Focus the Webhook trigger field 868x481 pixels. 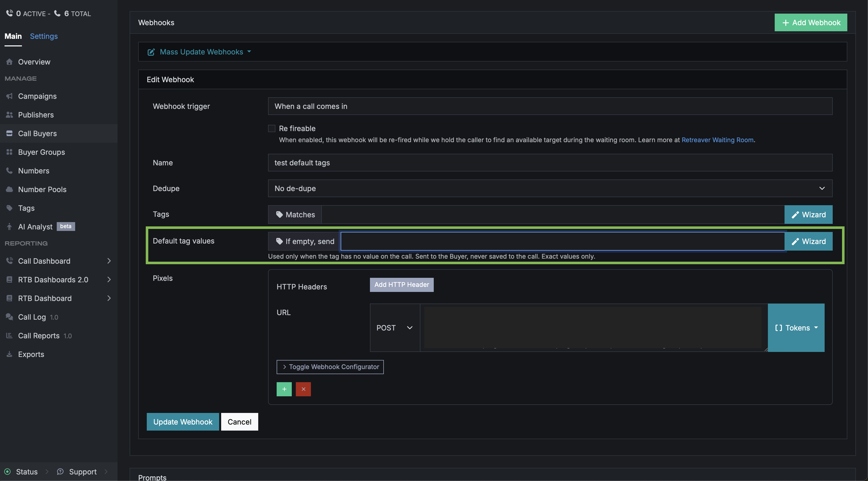[x=550, y=106]
